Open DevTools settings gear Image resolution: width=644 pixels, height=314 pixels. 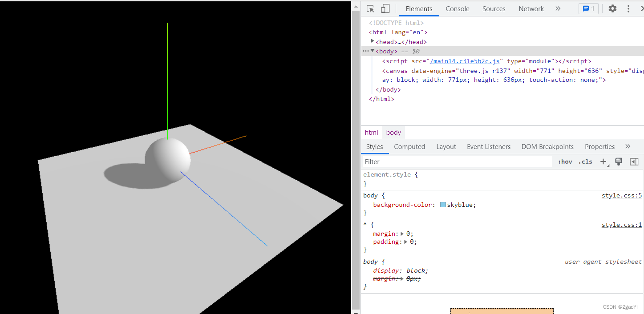(x=613, y=8)
